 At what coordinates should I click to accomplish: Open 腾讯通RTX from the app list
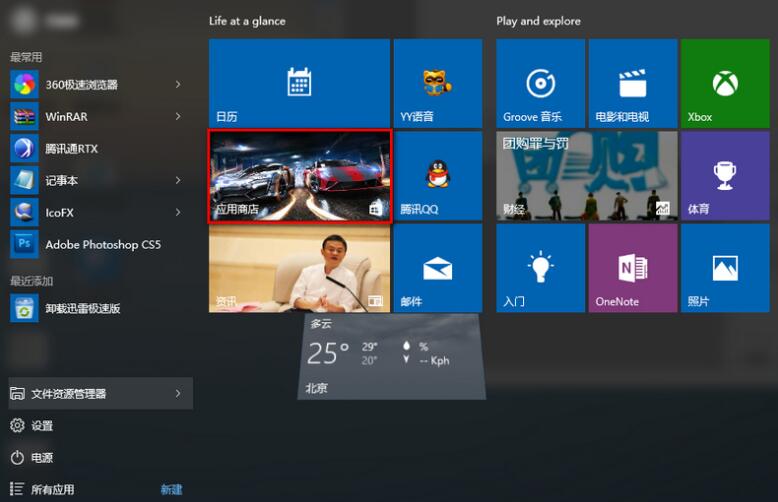[x=97, y=148]
